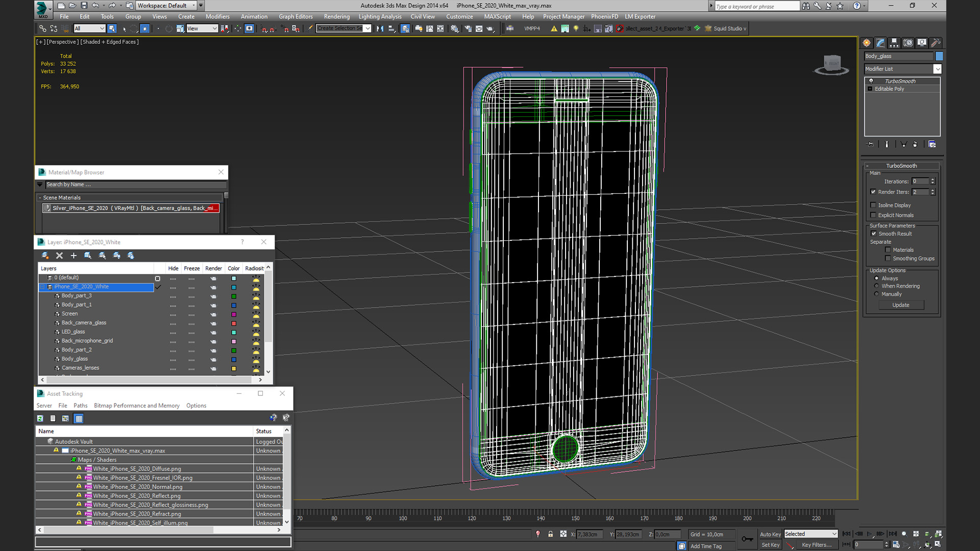Open the Display command panel tab
The width and height of the screenshot is (980, 551).
coord(922,43)
